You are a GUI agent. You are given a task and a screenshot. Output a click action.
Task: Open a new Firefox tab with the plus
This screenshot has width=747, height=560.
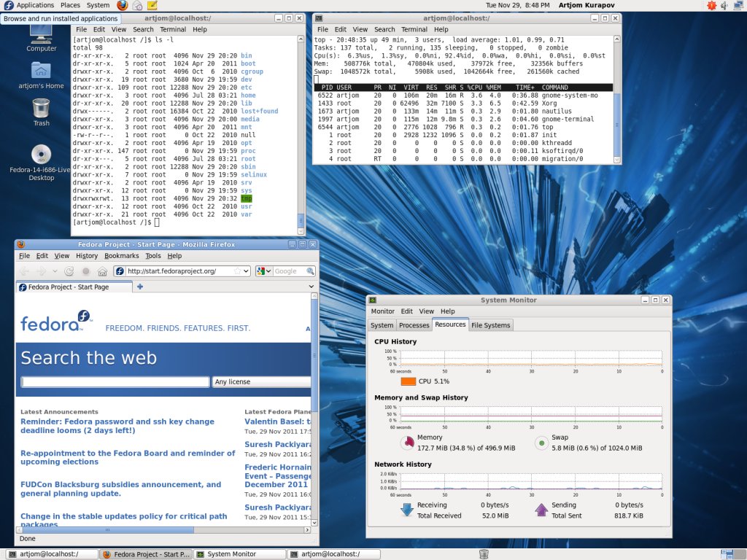tap(140, 287)
